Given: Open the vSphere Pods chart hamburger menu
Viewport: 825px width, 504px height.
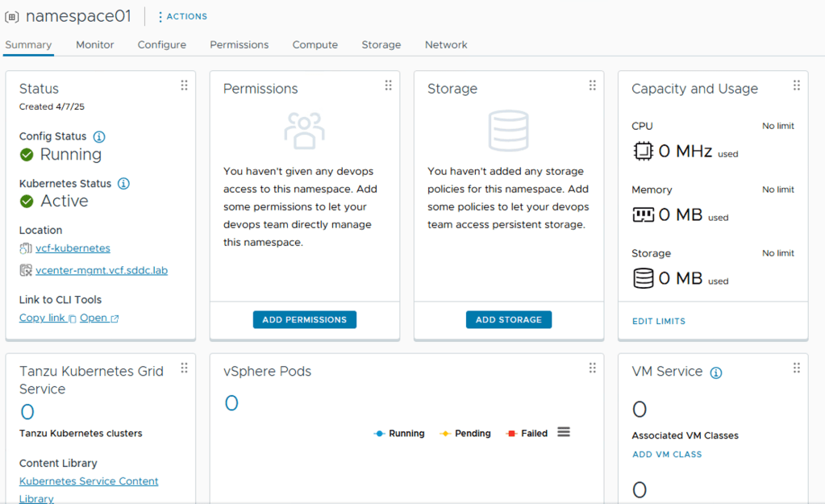Looking at the screenshot, I should [564, 432].
